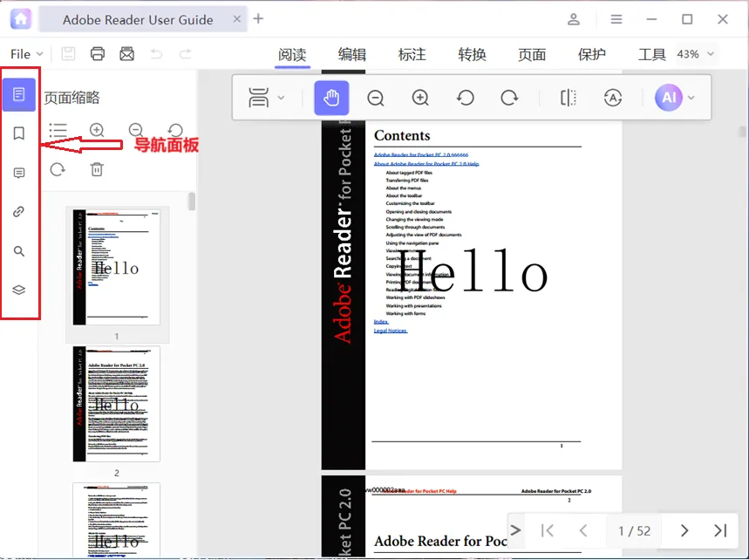Open the bookmarks panel in sidebar

tap(19, 133)
